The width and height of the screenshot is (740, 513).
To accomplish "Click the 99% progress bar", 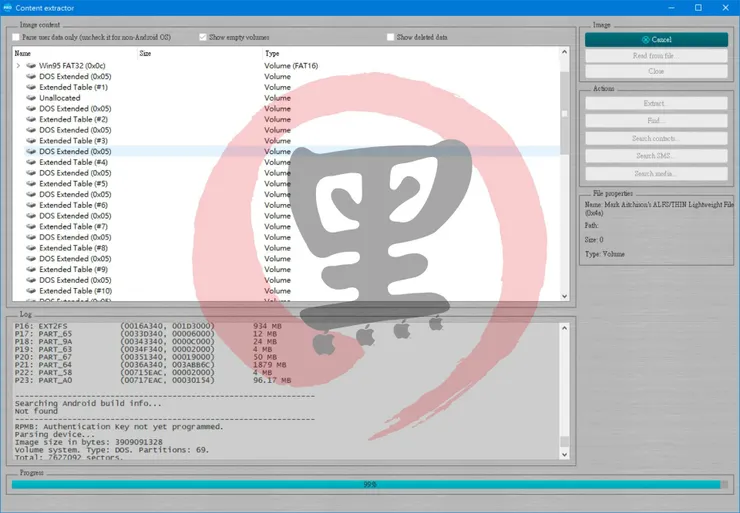I will pos(370,485).
